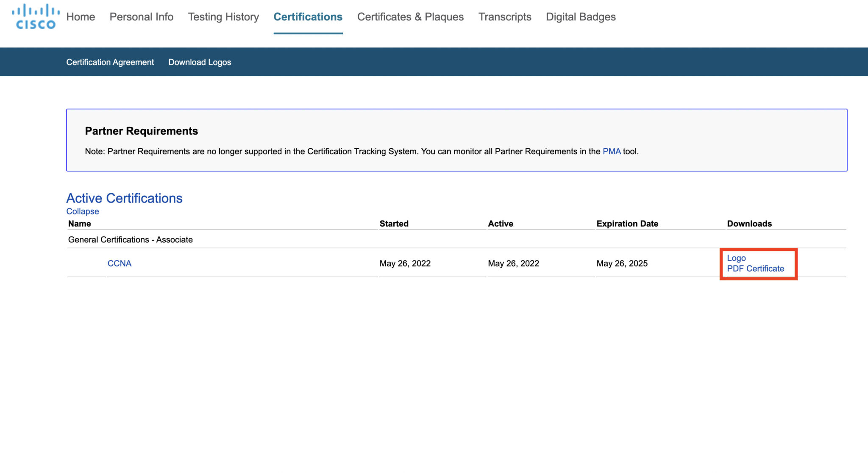Click Download Logos in submenu bar
Screen dimensions: 868x473
[200, 62]
